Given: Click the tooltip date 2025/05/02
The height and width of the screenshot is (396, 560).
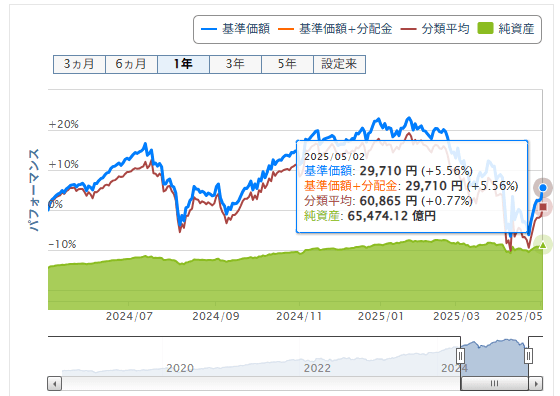Looking at the screenshot, I should tap(335, 157).
